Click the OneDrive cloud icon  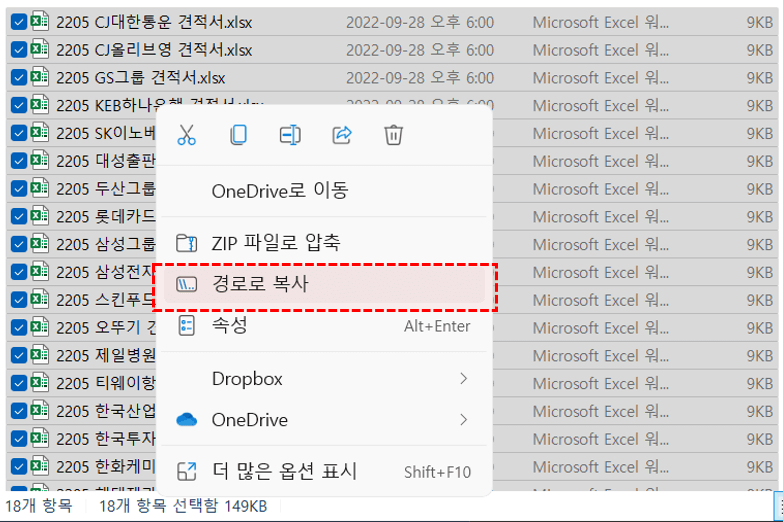pyautogui.click(x=187, y=420)
